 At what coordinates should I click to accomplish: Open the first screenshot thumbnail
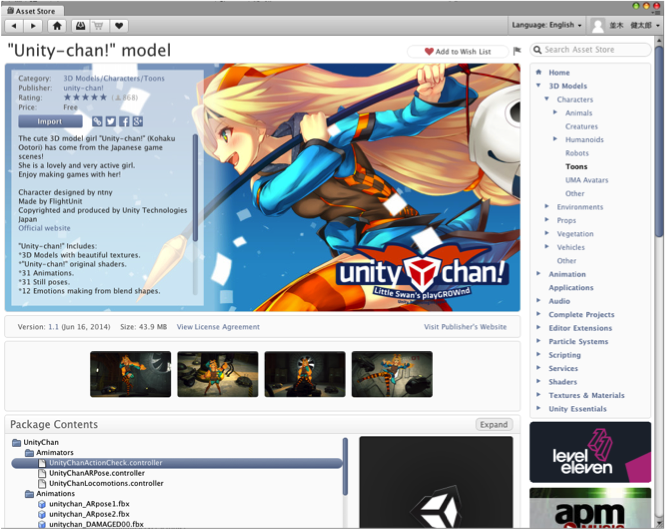point(131,374)
